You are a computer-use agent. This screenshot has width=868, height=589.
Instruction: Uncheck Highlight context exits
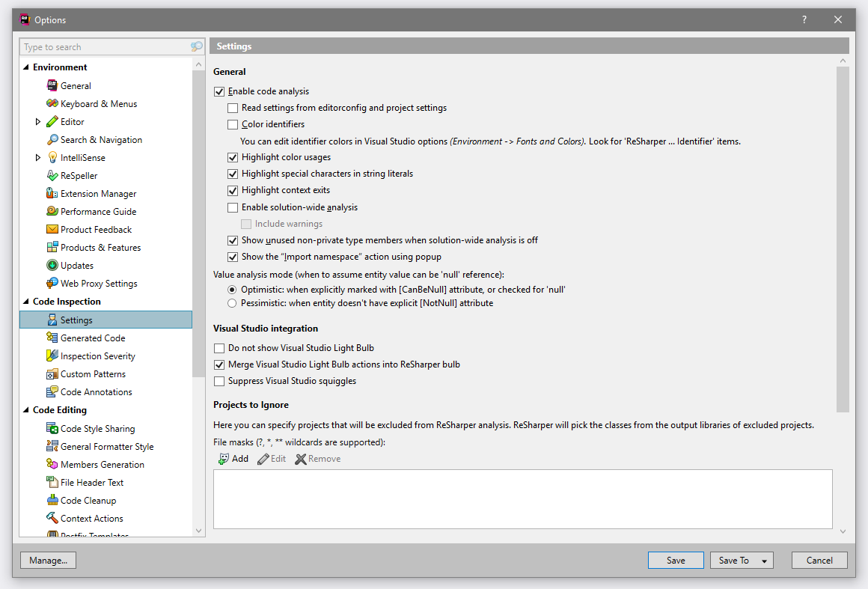[x=233, y=190]
